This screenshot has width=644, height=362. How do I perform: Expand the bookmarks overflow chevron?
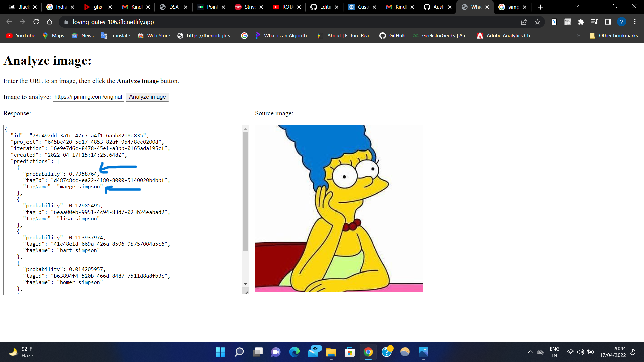pyautogui.click(x=579, y=35)
